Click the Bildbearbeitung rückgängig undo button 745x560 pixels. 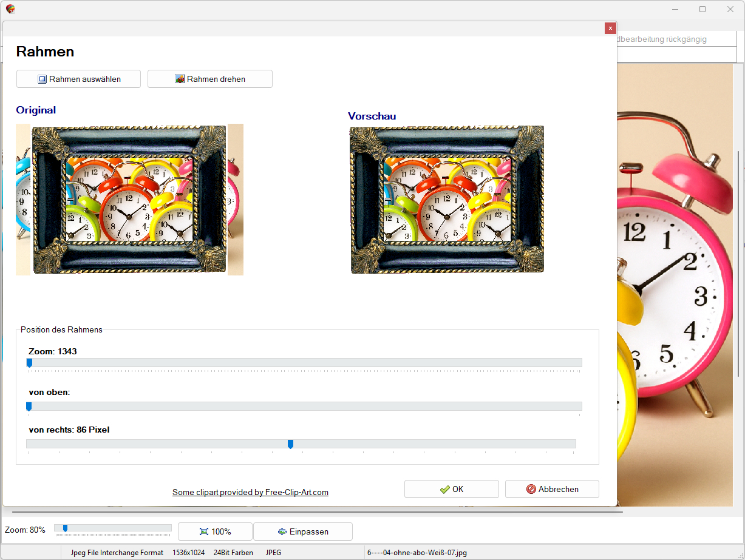662,39
